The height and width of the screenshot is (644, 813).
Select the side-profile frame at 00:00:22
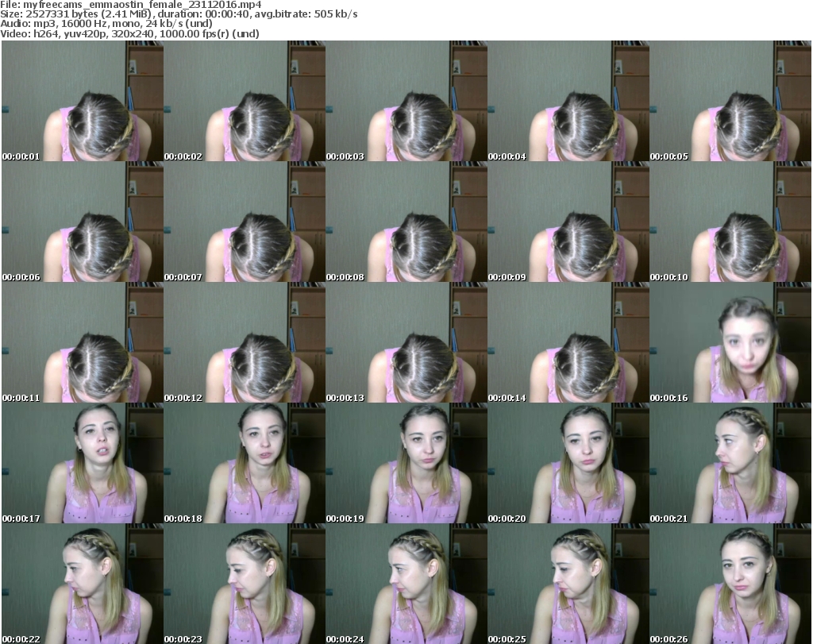[x=83, y=584]
